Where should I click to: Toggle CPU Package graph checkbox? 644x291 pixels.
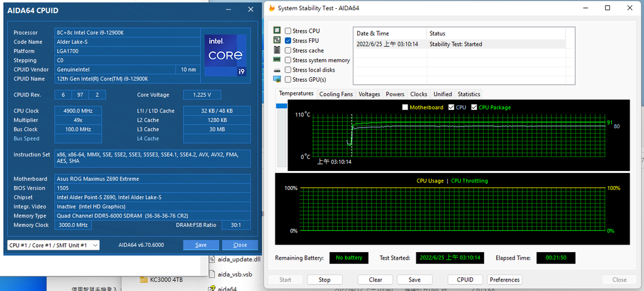474,107
